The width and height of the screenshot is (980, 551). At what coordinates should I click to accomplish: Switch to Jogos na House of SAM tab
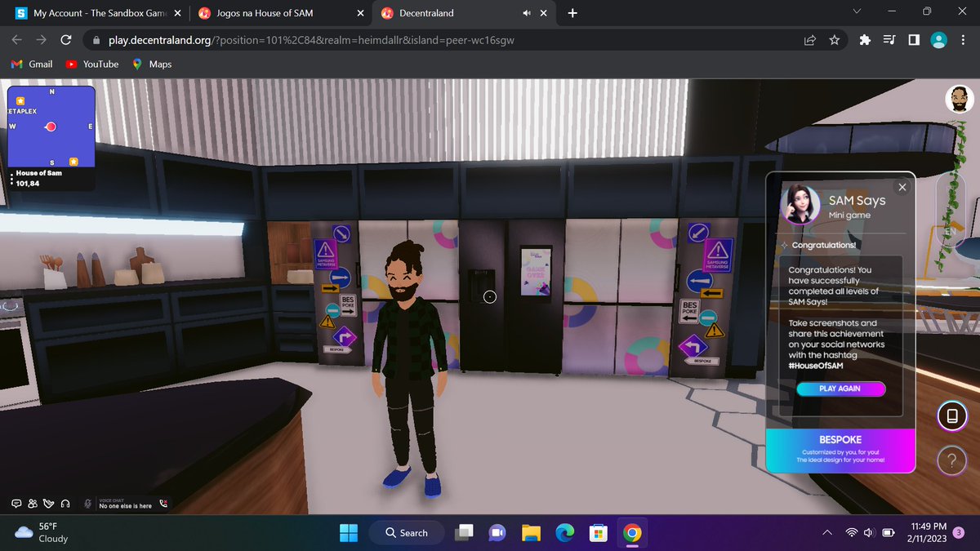[x=280, y=13]
